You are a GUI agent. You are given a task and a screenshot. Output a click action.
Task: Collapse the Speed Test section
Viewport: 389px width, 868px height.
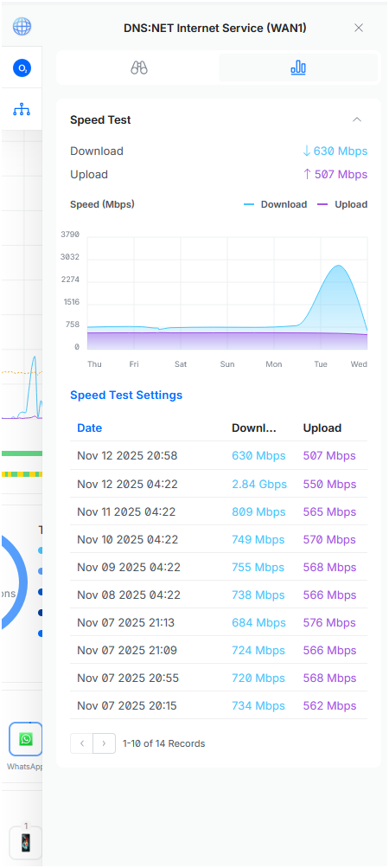click(x=358, y=119)
